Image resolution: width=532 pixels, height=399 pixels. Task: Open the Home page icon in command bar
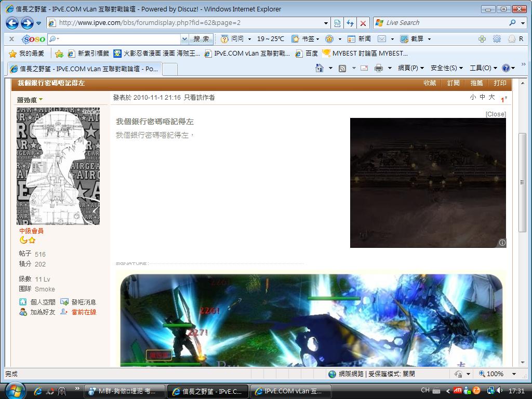pos(319,68)
